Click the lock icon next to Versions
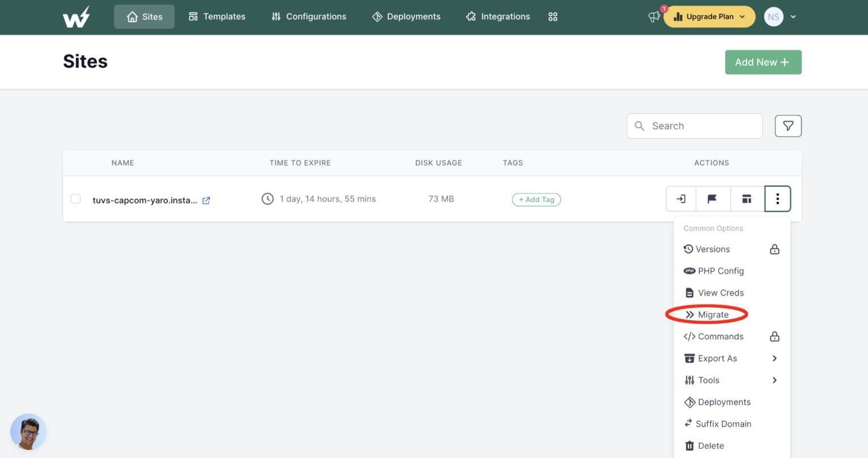The height and width of the screenshot is (458, 868). click(x=774, y=249)
